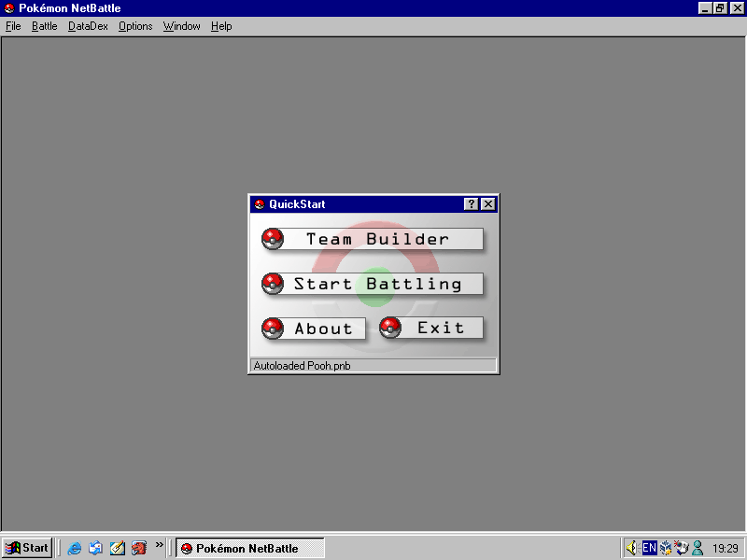Close the Pokémon NetBattle main window
This screenshot has height=560, width=747.
point(737,8)
